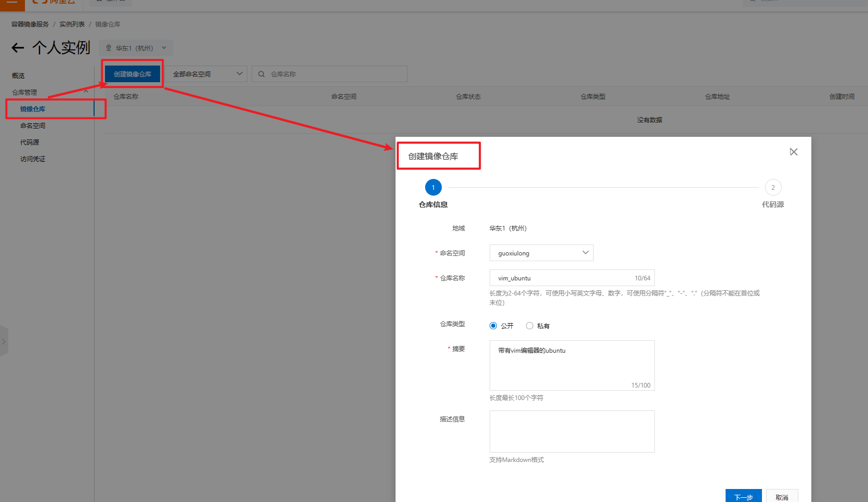This screenshot has width=868, height=502.
Task: Open 概览 in the left sidebar
Action: pos(18,75)
